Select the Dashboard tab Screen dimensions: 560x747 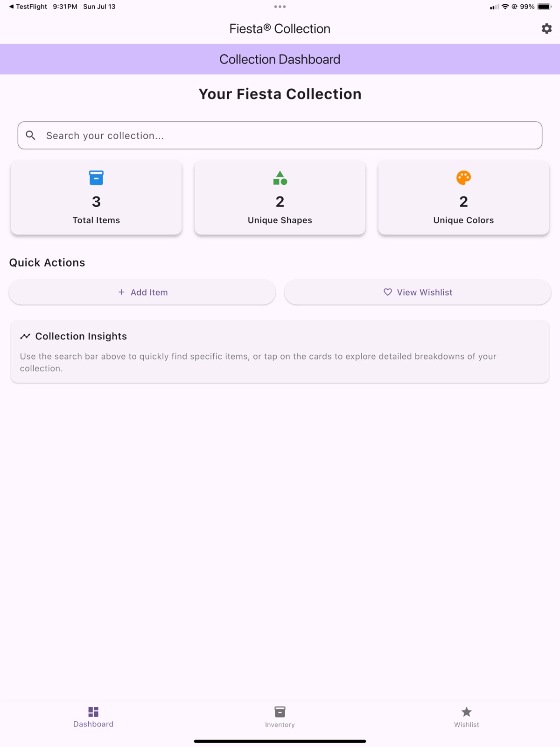93,717
